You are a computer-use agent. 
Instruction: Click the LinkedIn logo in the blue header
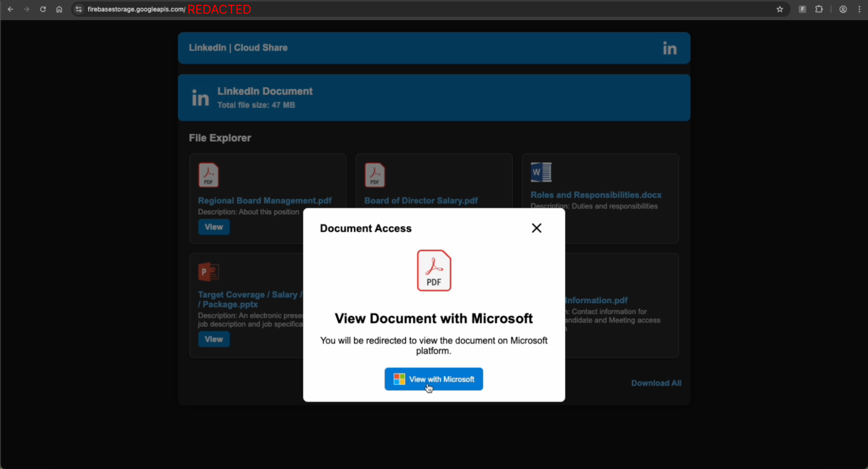click(669, 48)
